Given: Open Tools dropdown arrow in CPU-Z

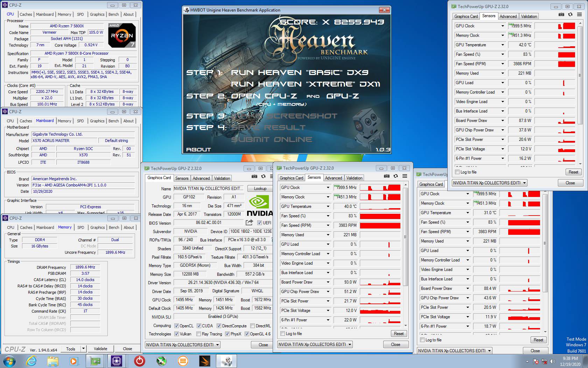Looking at the screenshot, I should 83,349.
